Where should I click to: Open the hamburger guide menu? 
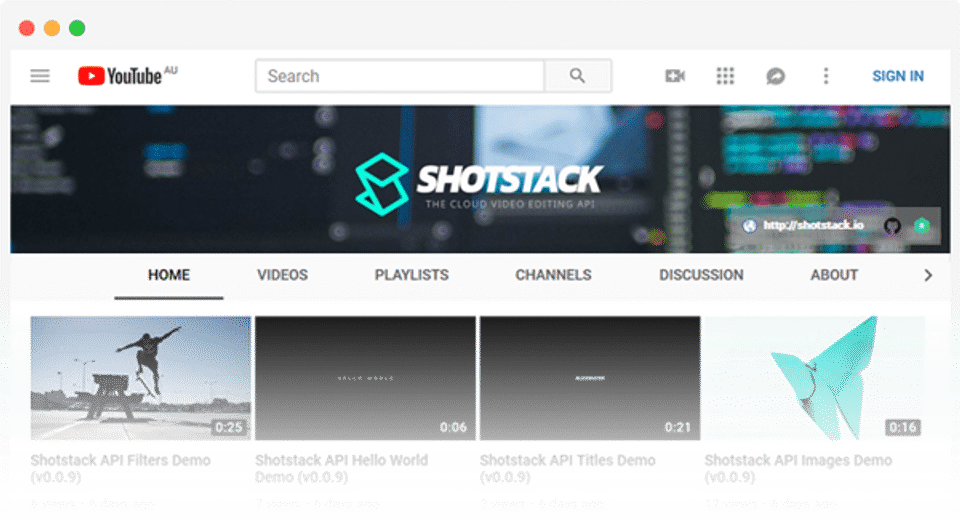[40, 76]
